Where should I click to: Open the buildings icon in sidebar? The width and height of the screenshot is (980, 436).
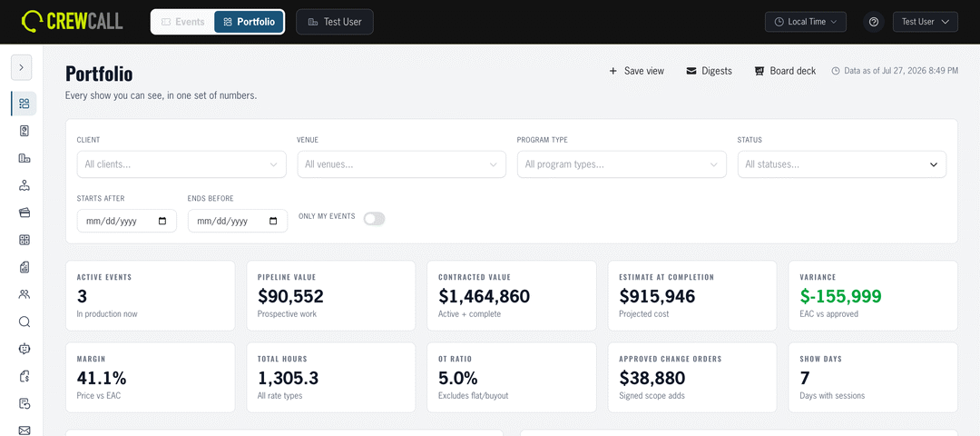click(24, 158)
